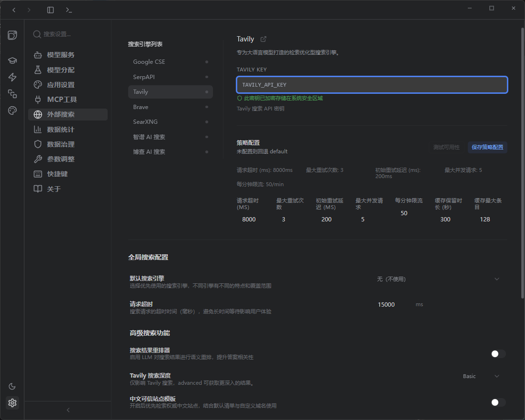This screenshot has height=420, width=525.
Task: Open 数据治理 settings section
Action: point(68,144)
